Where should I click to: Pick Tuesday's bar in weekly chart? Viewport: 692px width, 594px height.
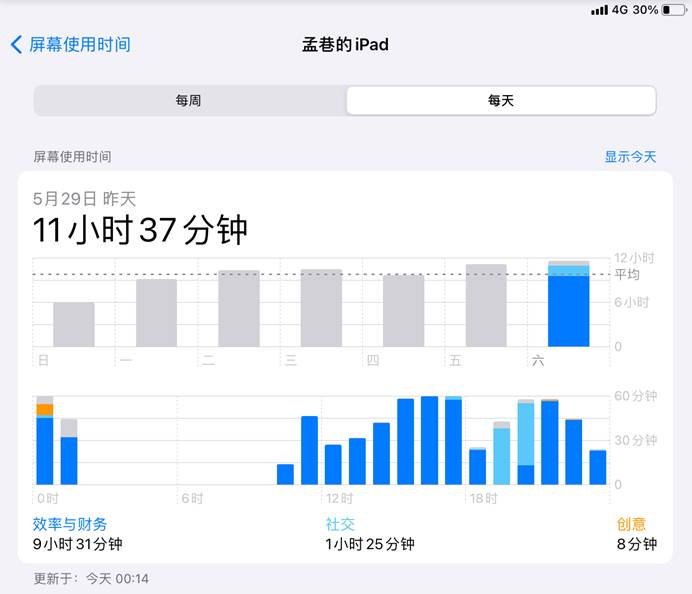coord(239,308)
